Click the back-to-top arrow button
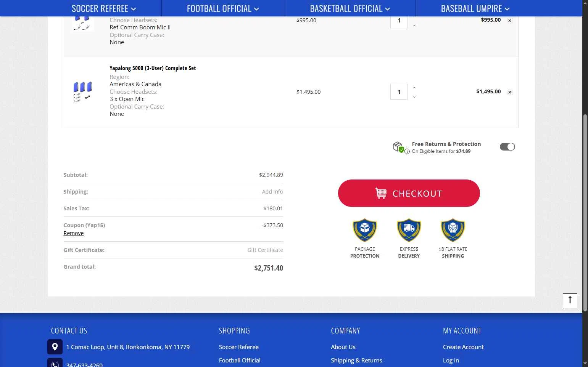 coord(570,301)
